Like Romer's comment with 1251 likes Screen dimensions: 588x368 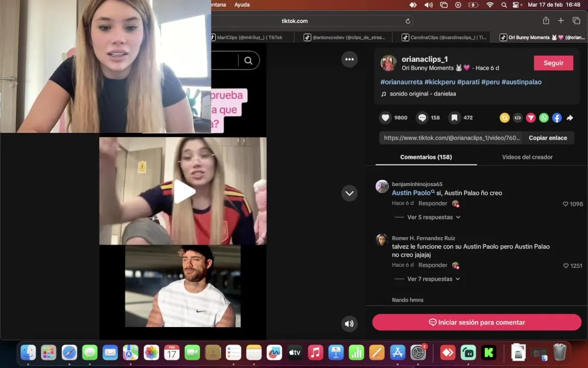click(x=566, y=265)
